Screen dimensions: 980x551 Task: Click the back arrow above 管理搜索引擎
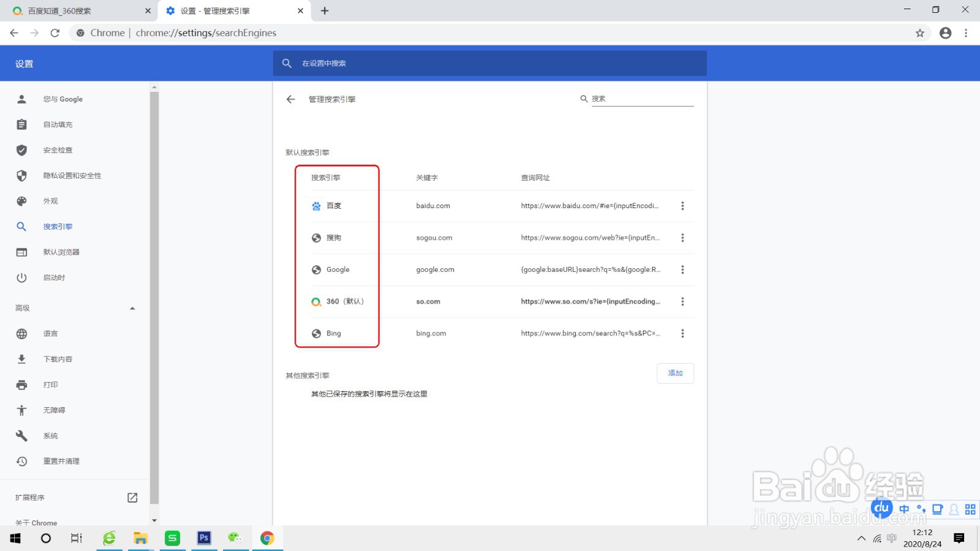click(290, 99)
